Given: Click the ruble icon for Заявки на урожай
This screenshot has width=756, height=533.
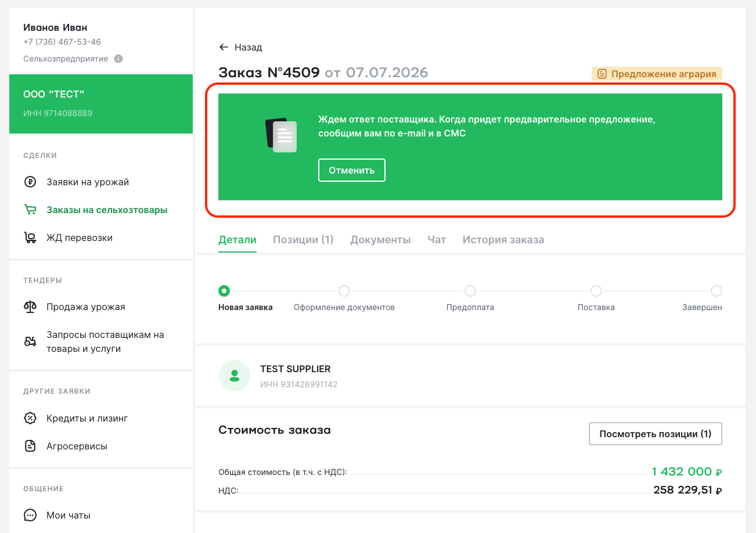Looking at the screenshot, I should (x=30, y=182).
